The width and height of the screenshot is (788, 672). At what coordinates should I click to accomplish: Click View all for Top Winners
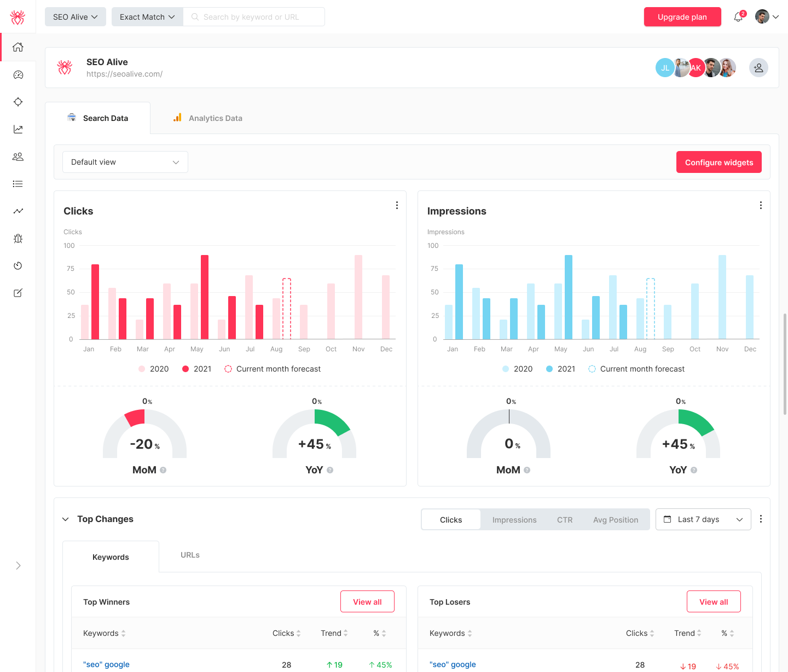click(x=367, y=602)
